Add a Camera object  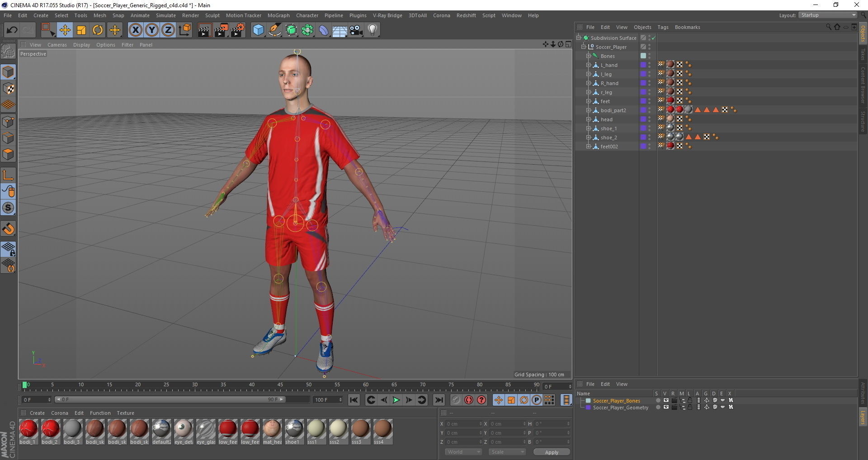356,30
